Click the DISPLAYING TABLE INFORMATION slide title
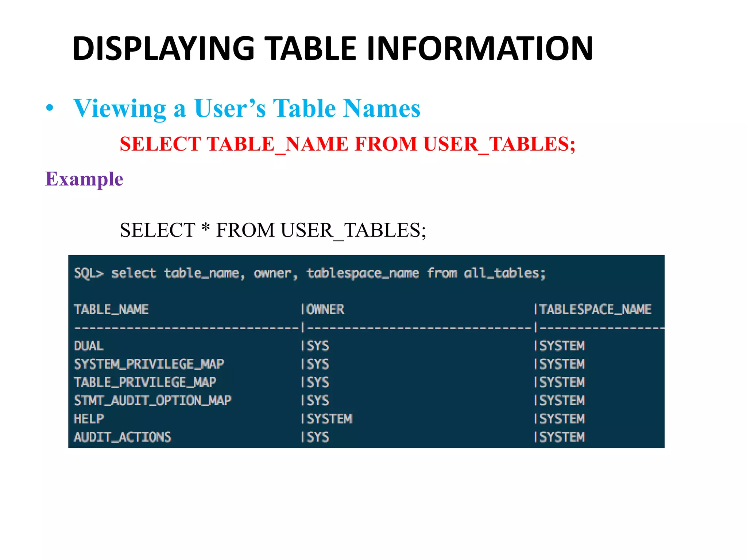747x560 pixels. (333, 48)
